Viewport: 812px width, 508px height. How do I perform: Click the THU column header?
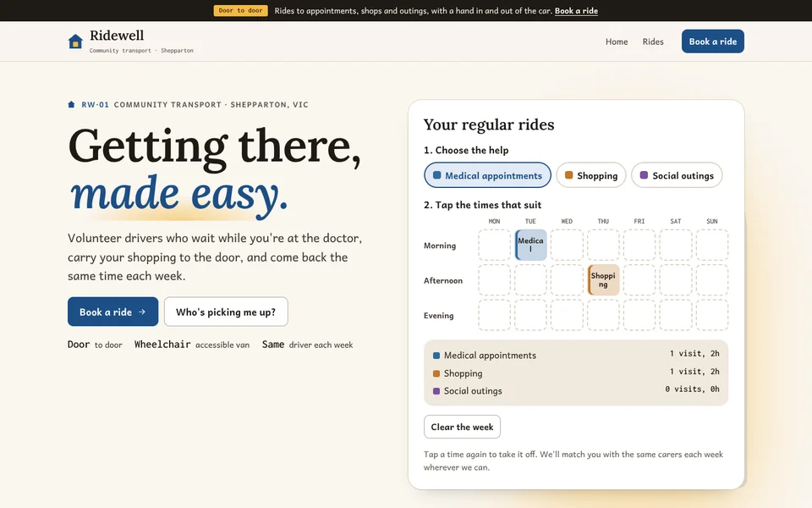pos(603,221)
